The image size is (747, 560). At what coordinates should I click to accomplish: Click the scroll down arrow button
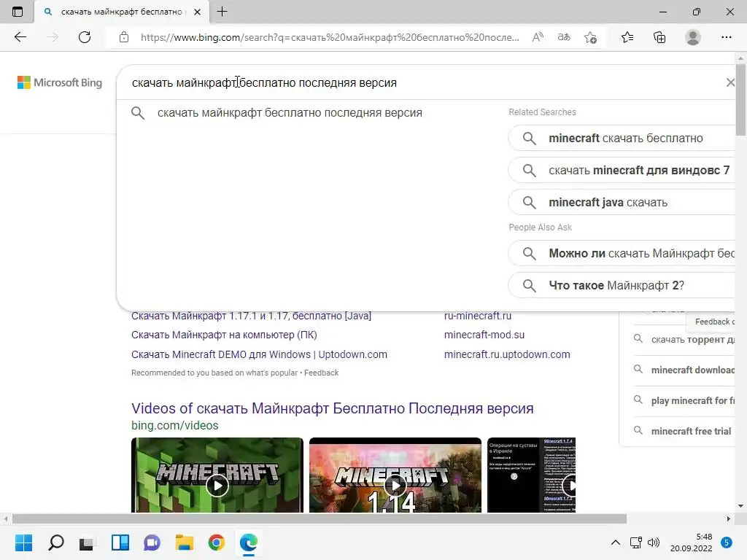pos(740,506)
